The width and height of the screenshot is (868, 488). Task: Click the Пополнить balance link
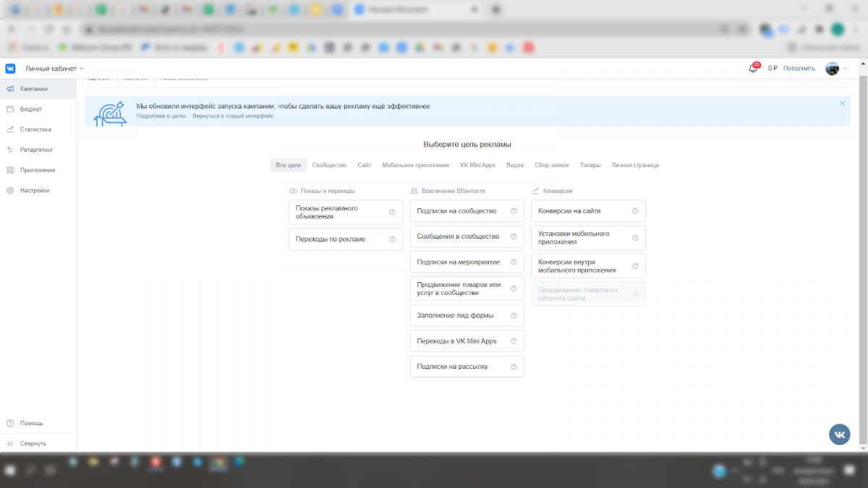(799, 69)
